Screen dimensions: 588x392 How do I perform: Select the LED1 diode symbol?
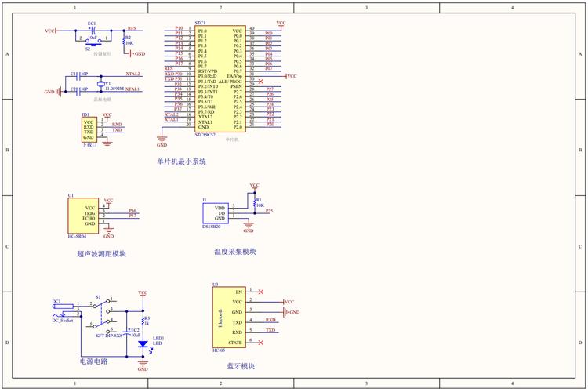(x=143, y=344)
